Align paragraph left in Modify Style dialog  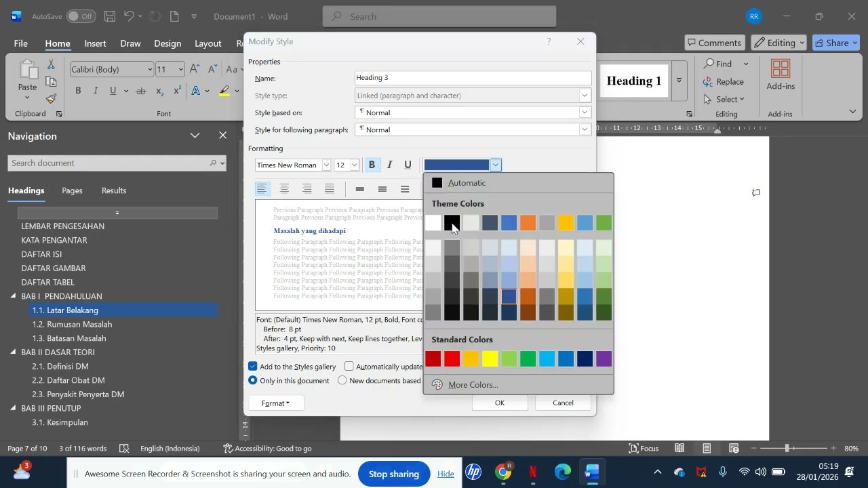click(262, 189)
